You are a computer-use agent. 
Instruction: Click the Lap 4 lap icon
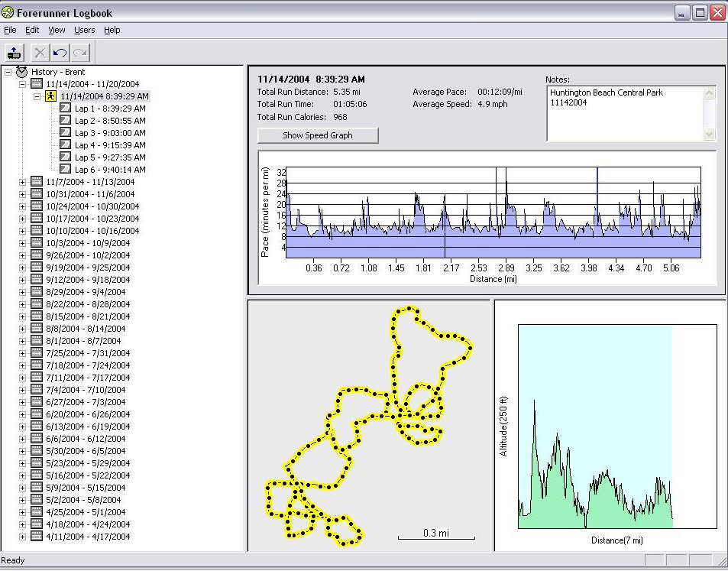point(66,145)
